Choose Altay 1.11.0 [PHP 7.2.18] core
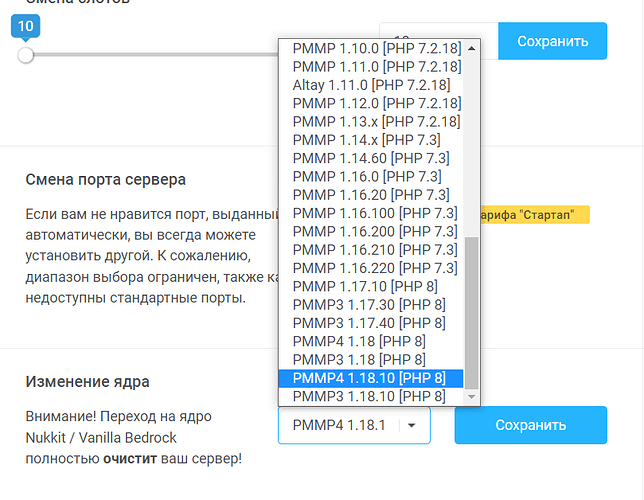Image resolution: width=644 pixels, height=500 pixels. point(376,85)
